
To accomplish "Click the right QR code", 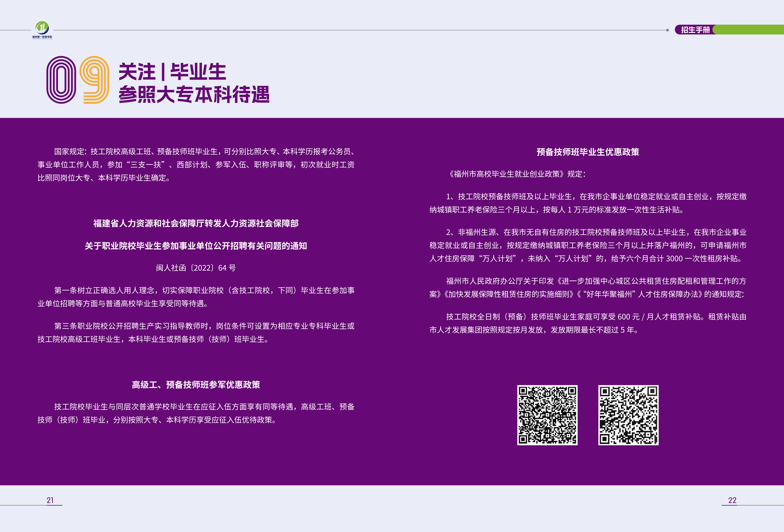I will (x=628, y=415).
